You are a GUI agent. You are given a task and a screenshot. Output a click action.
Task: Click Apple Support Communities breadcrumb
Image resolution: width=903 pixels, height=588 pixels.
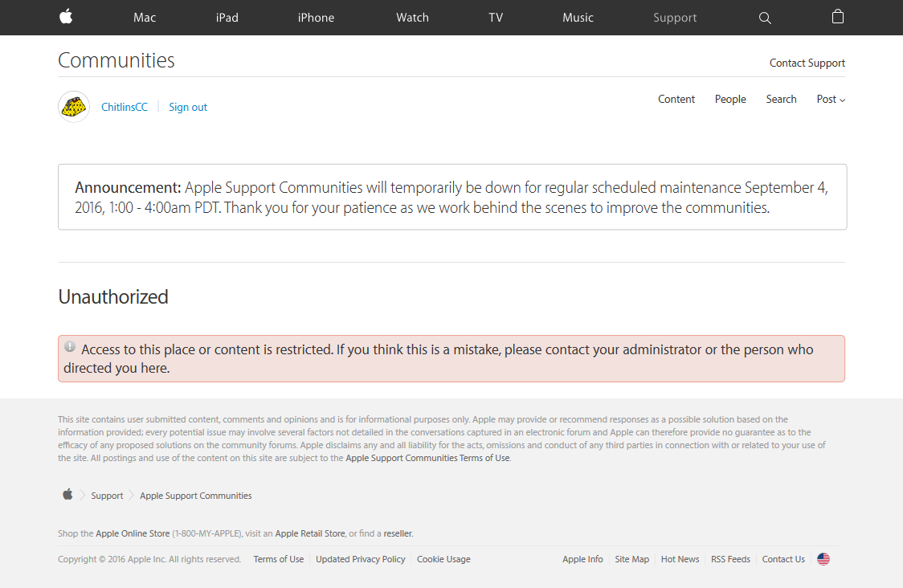point(196,496)
